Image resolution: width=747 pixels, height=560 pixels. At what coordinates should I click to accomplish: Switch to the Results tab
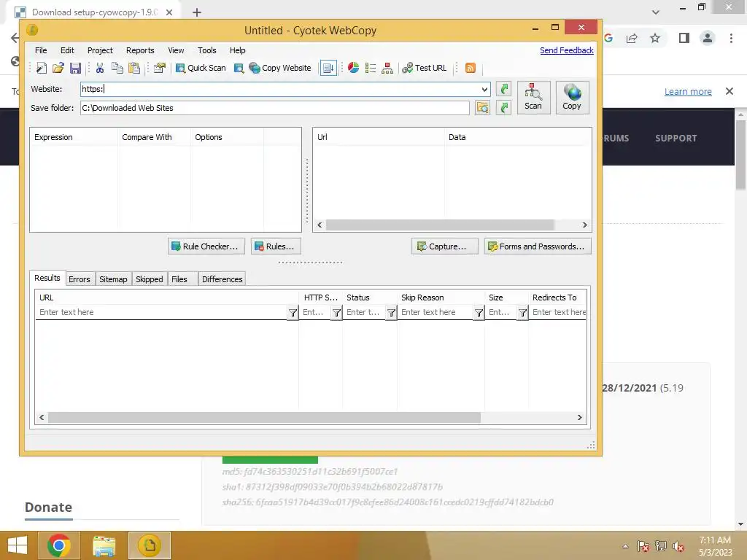click(47, 278)
